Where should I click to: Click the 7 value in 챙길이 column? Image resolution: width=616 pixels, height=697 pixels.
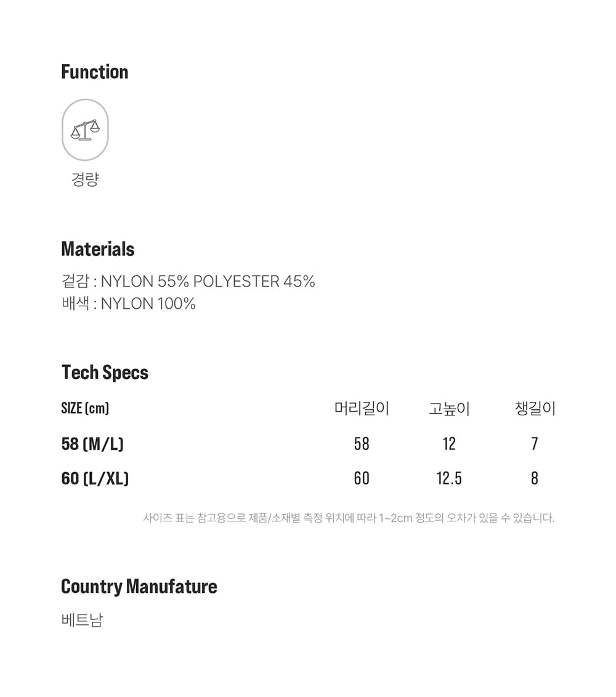pyautogui.click(x=534, y=444)
